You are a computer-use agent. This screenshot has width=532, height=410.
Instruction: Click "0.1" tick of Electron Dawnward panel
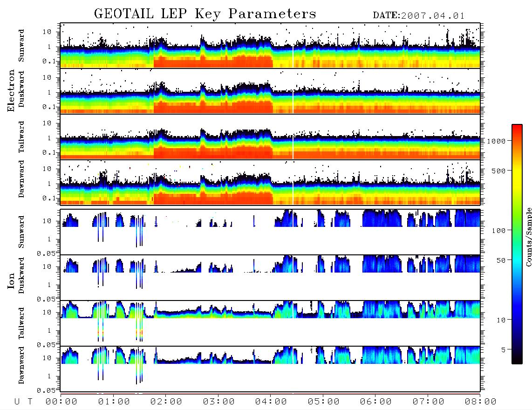(48, 198)
